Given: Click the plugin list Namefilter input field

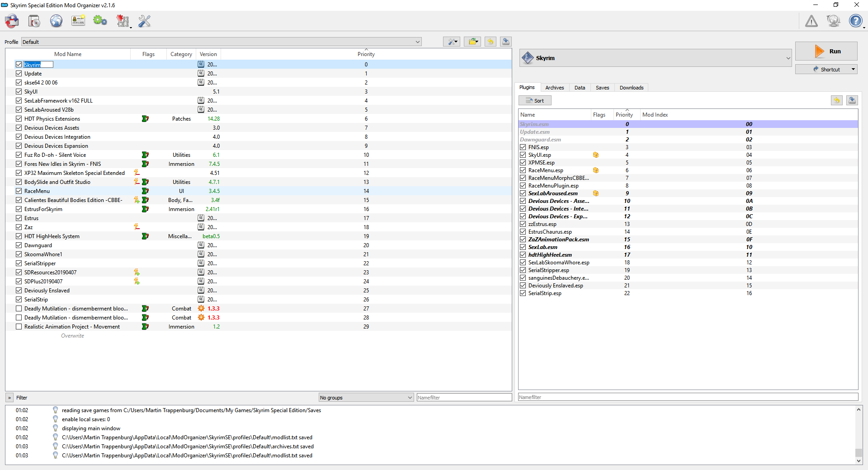Looking at the screenshot, I should click(x=688, y=397).
